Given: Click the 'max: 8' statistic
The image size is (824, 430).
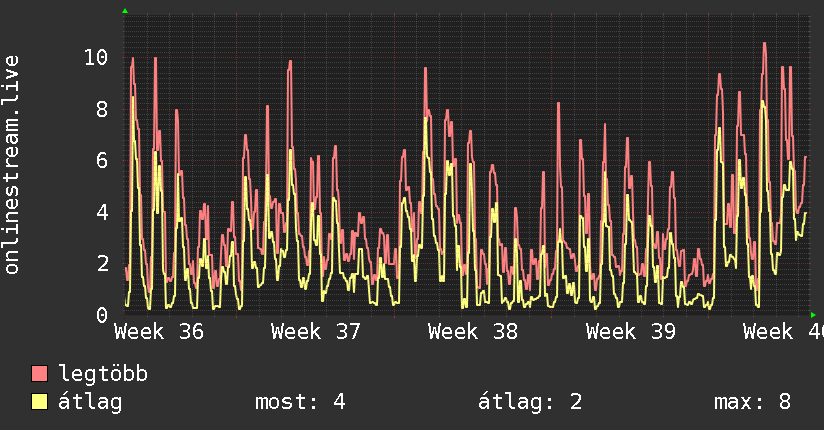Looking at the screenshot, I should pyautogui.click(x=752, y=402).
